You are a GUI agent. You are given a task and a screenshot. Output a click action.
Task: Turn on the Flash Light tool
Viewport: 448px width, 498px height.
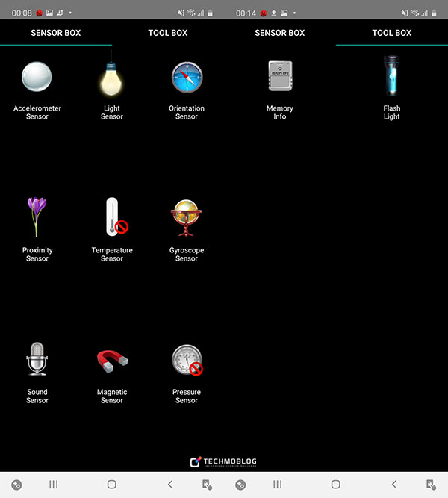[392, 77]
